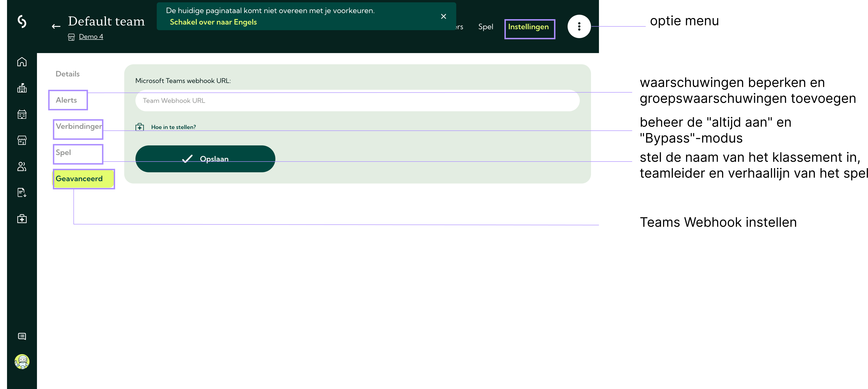Click the robot avatar profile picture
Screen dimensions: 868x389
point(22,362)
